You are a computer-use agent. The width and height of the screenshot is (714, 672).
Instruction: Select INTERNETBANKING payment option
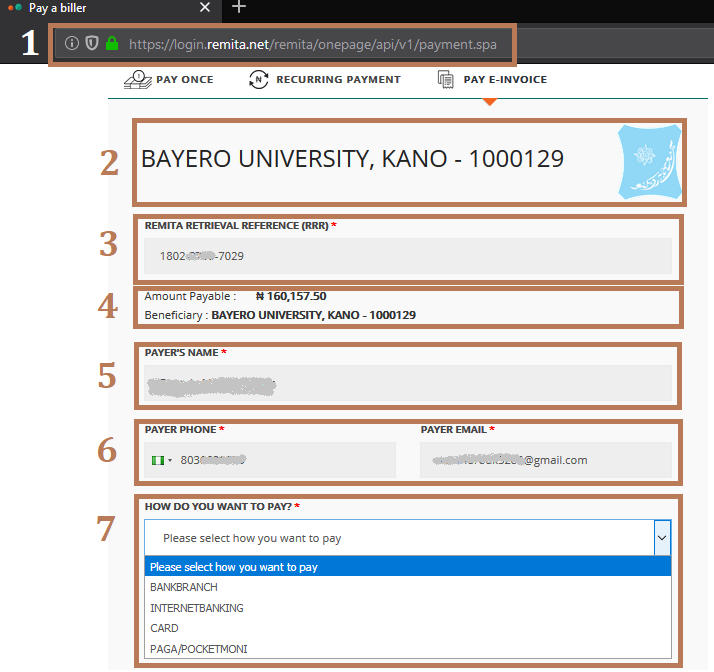[x=197, y=608]
